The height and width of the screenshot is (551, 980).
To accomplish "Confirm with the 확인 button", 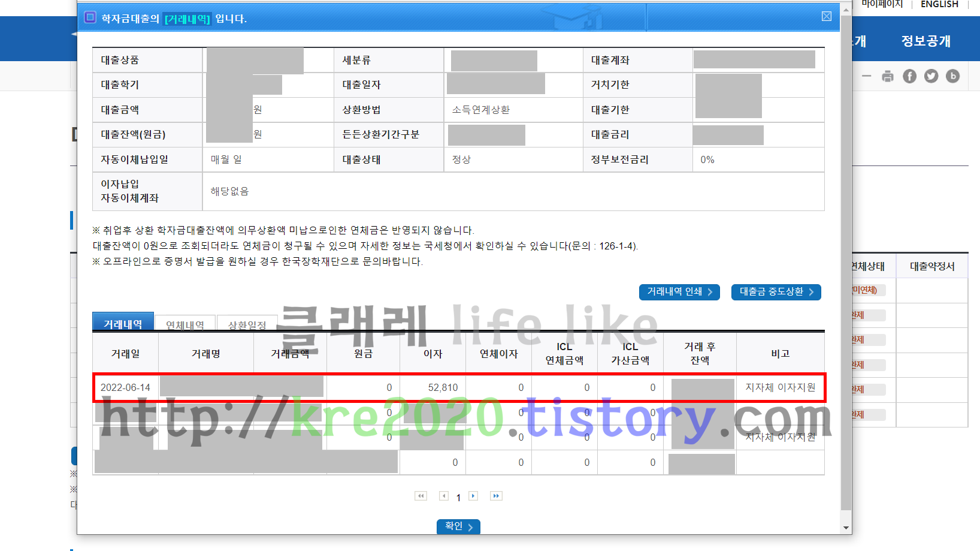I will pyautogui.click(x=458, y=526).
